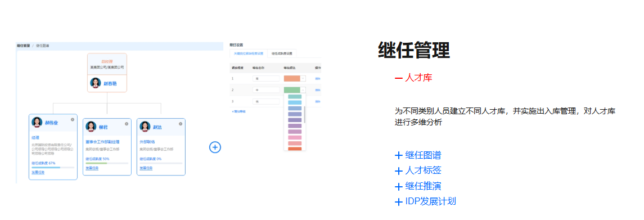Click the 继任管理 main heading
The image size is (644, 220).
point(413,50)
